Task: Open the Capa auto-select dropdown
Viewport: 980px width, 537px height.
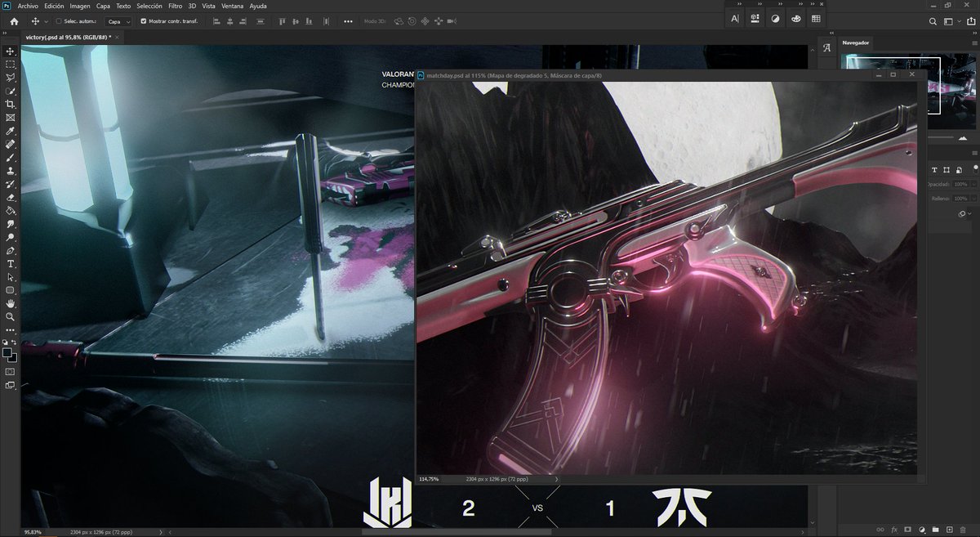Action: click(x=118, y=21)
